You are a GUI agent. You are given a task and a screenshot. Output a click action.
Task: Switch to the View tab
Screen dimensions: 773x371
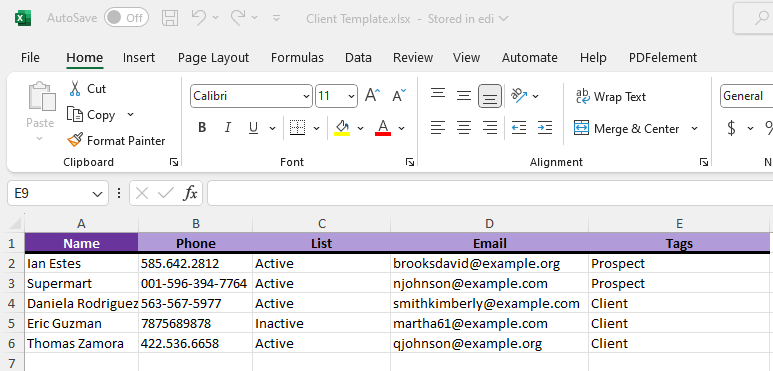tap(466, 58)
